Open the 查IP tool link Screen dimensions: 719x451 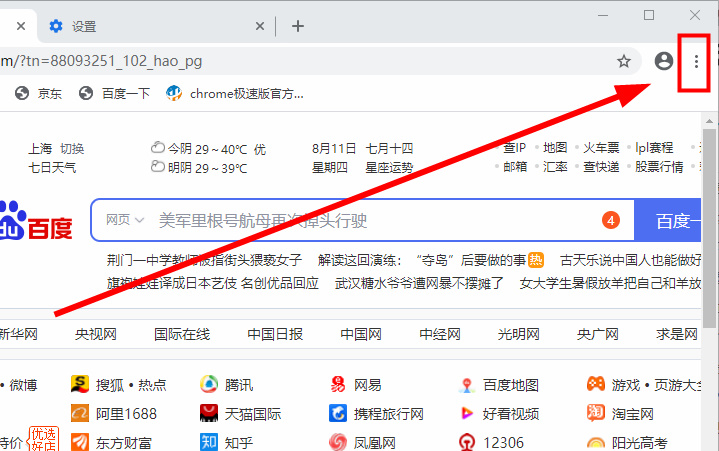pos(514,148)
